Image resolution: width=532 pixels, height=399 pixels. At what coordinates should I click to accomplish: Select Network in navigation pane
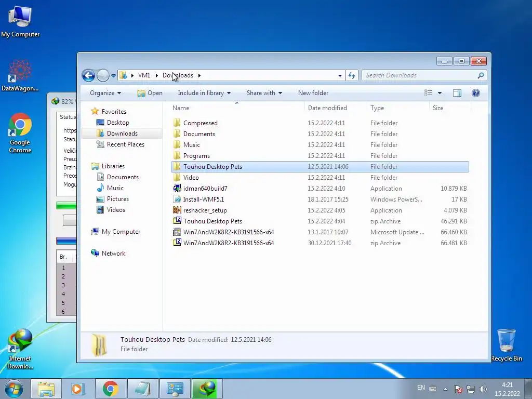(108, 253)
